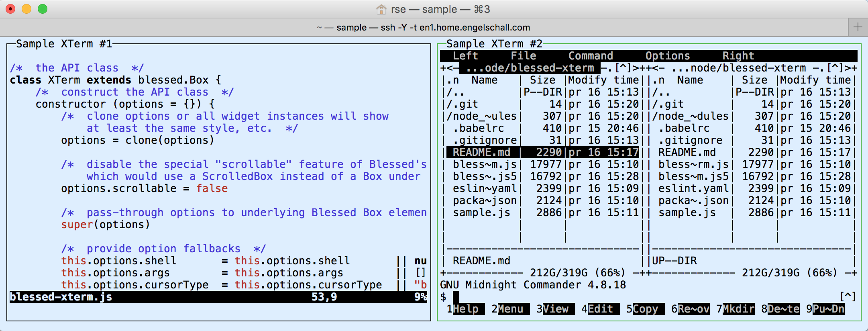
Task: Sort right panel by Modify time header
Action: tap(815, 80)
